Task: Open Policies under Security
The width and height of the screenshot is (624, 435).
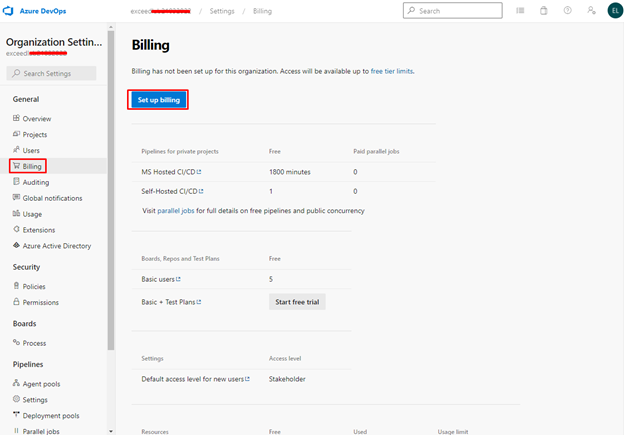Action: click(x=34, y=287)
